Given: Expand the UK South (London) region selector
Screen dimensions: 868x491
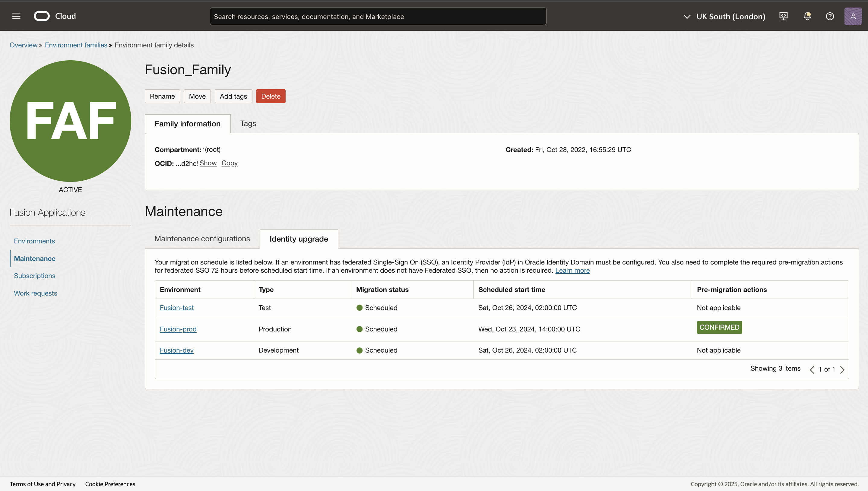Looking at the screenshot, I should pos(724,17).
